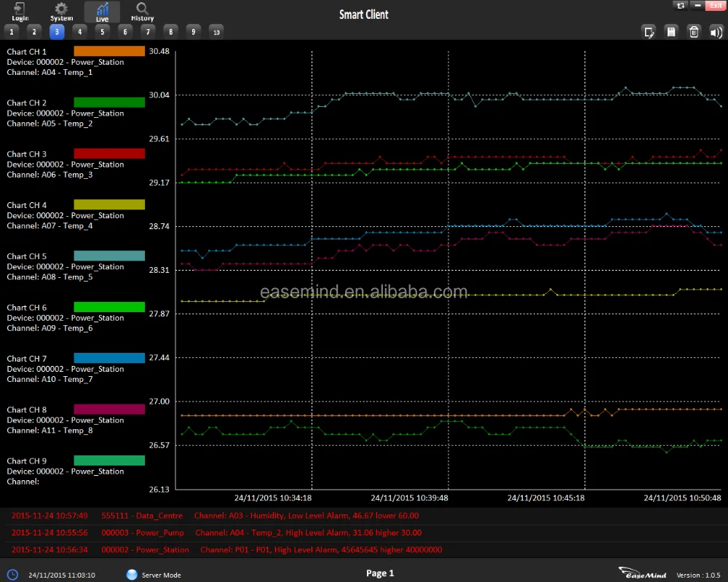728x582 pixels.
Task: Mute the alarm sound
Action: pyautogui.click(x=716, y=32)
